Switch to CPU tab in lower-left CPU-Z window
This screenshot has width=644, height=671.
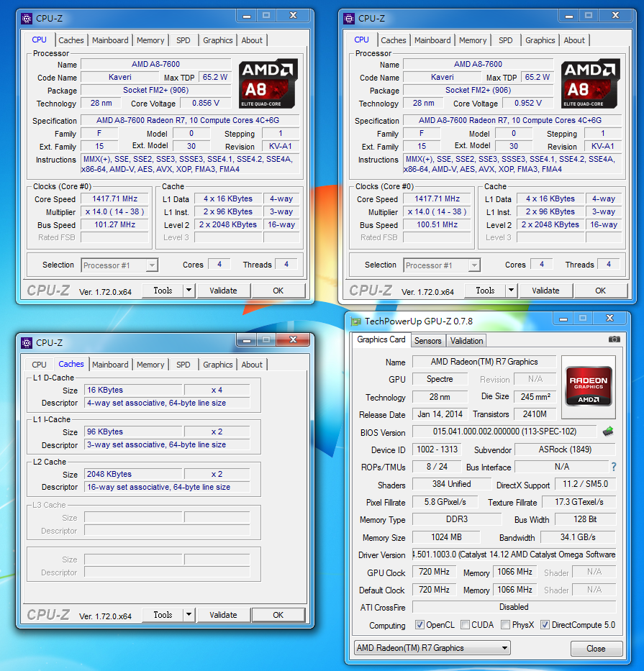[39, 365]
